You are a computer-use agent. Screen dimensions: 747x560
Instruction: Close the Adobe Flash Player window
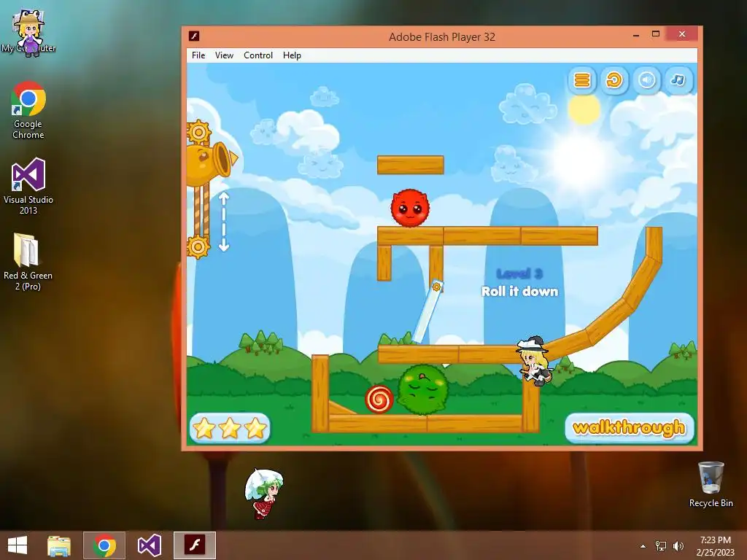(x=682, y=34)
